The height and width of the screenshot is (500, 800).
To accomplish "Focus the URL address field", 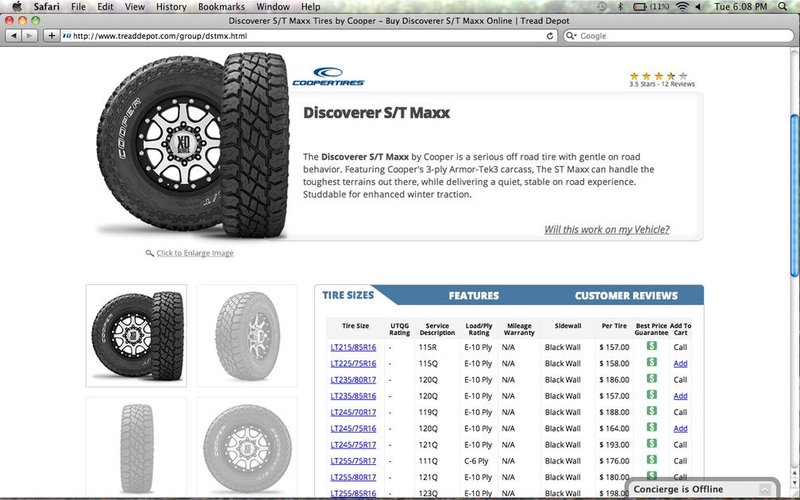I will (309, 36).
